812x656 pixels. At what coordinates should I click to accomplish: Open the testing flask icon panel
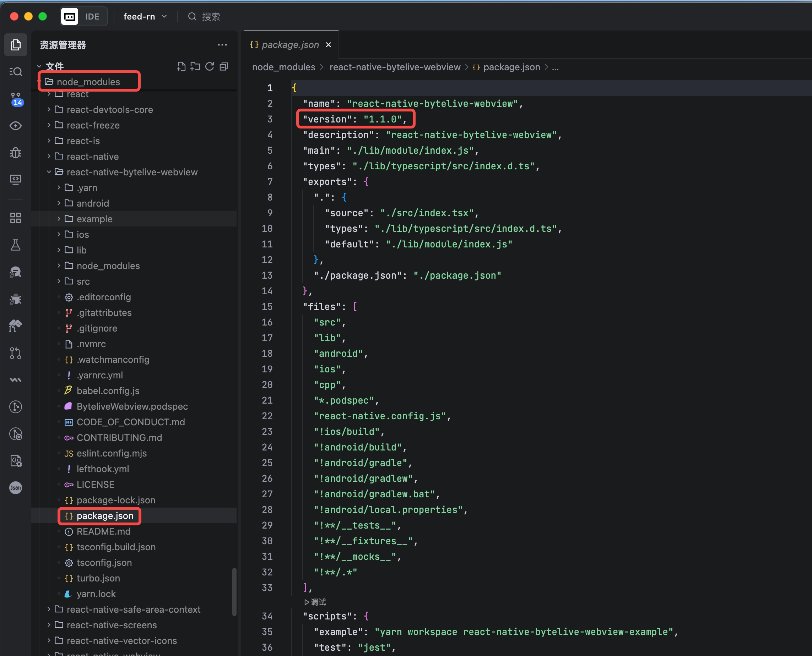tap(16, 245)
